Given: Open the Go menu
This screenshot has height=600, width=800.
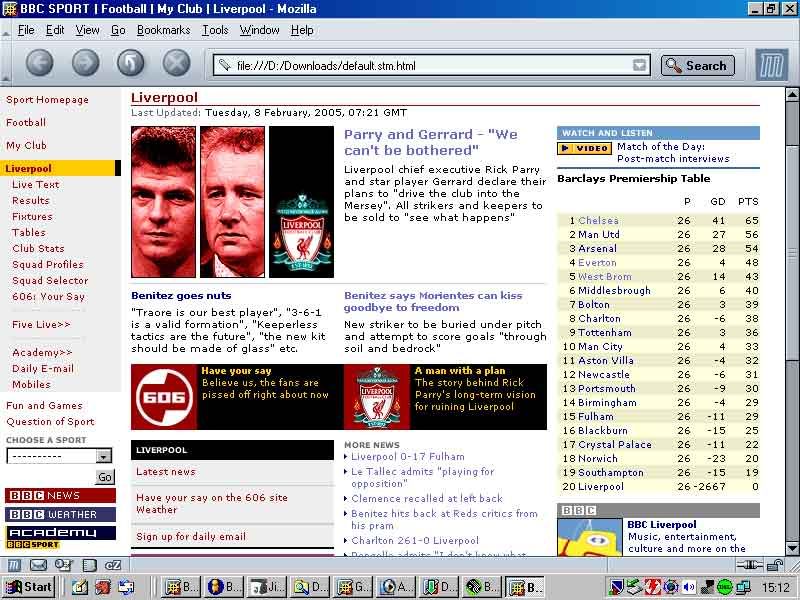Looking at the screenshot, I should (118, 30).
